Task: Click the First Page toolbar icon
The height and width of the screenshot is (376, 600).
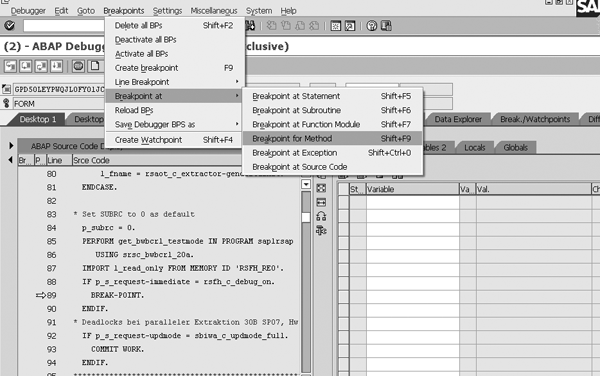Action: (272, 26)
